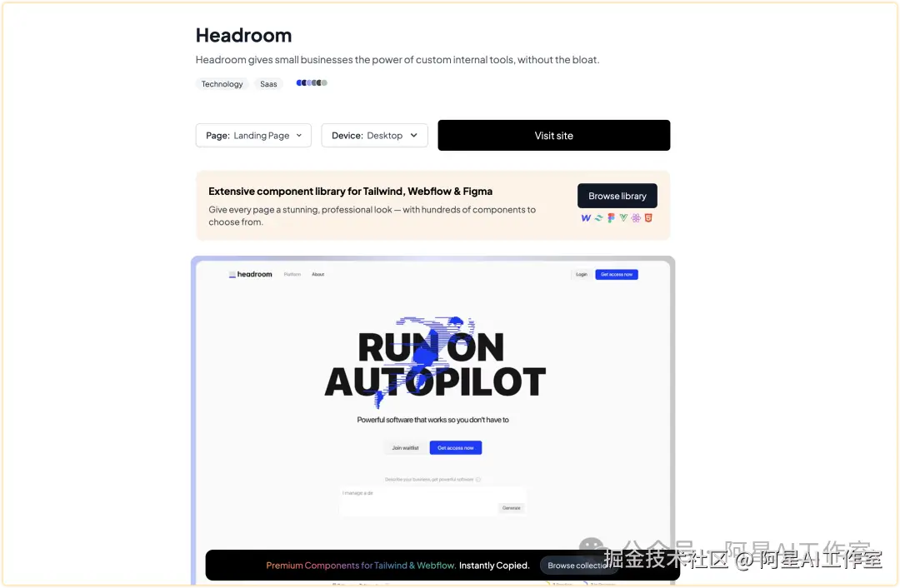This screenshot has width=900, height=588.
Task: Click the Browse library button
Action: click(x=617, y=196)
